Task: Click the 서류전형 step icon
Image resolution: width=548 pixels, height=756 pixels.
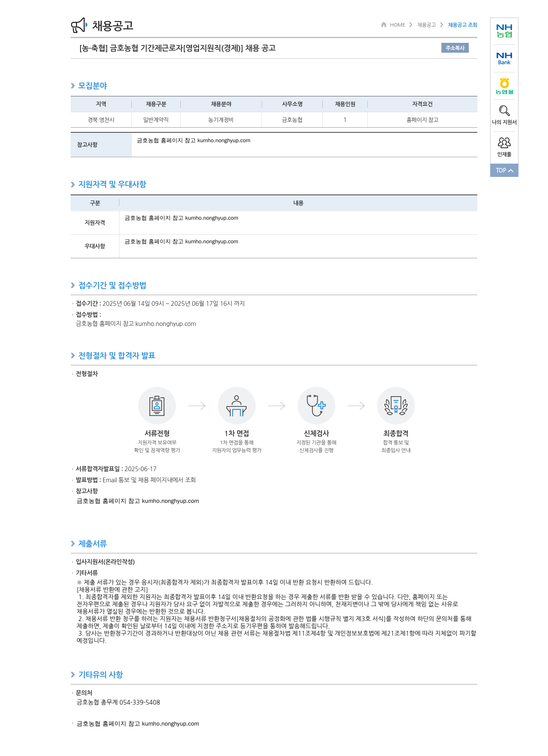Action: click(157, 406)
